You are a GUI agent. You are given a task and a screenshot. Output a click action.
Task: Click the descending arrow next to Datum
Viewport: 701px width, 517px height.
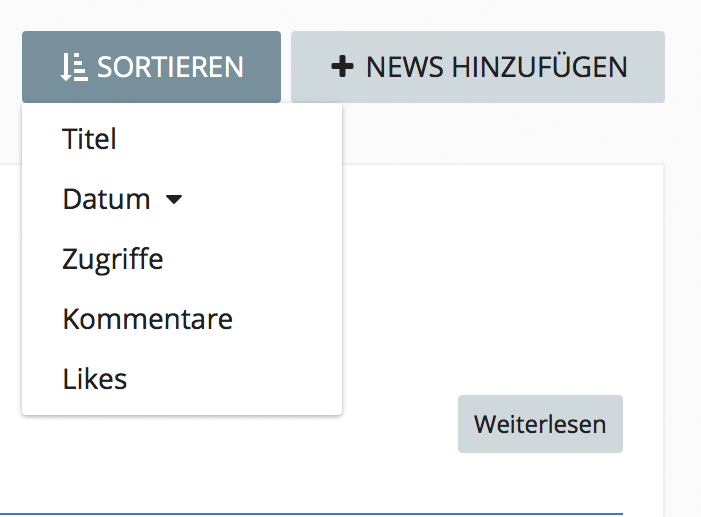[x=174, y=200]
